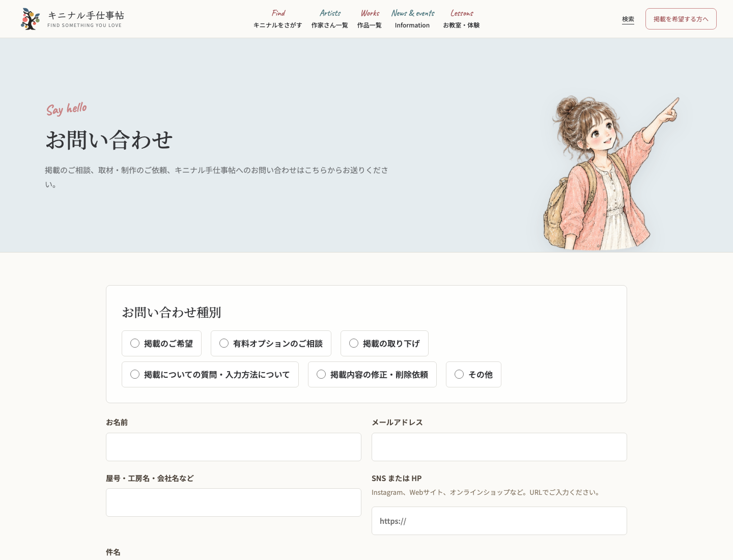Go to Lessons お教室・体験 menu item

click(x=461, y=19)
